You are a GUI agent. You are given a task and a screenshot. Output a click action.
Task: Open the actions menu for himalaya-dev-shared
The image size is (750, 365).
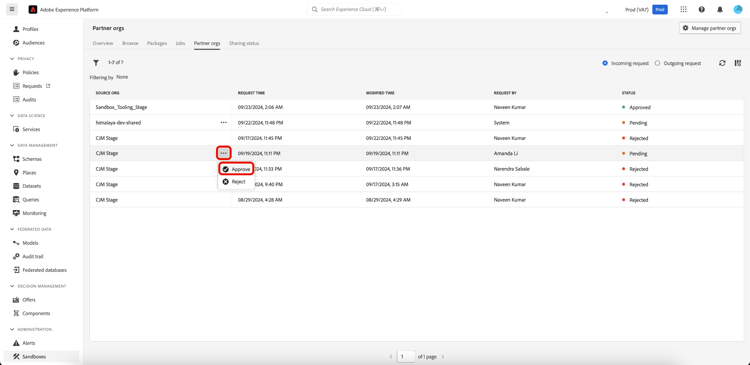[x=223, y=122]
